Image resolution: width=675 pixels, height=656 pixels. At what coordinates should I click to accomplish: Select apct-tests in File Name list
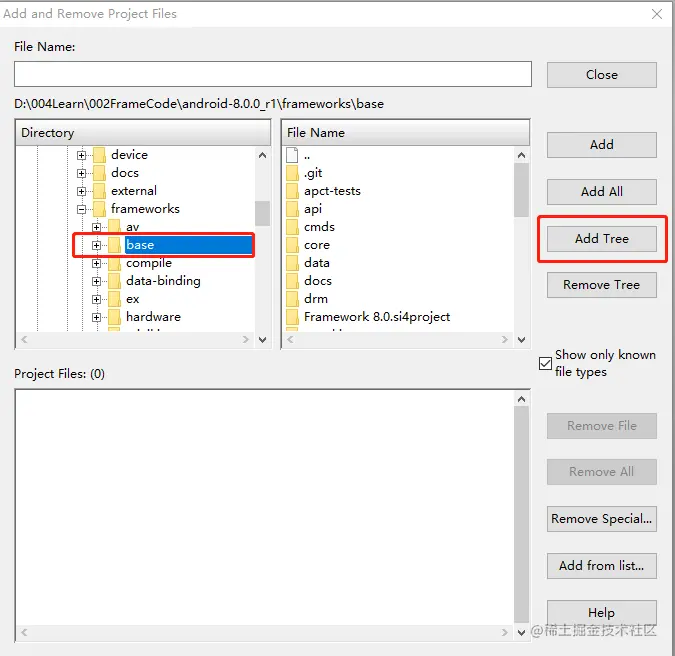point(332,191)
